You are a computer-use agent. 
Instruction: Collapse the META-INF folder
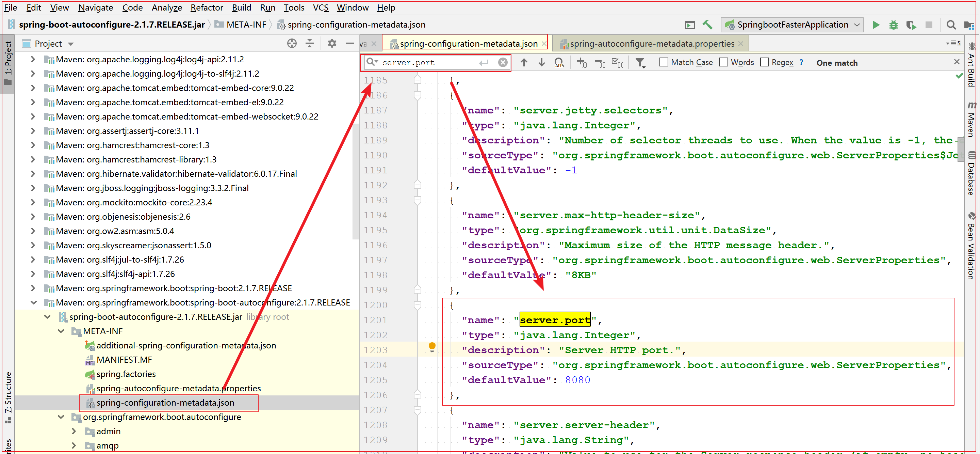coord(61,331)
